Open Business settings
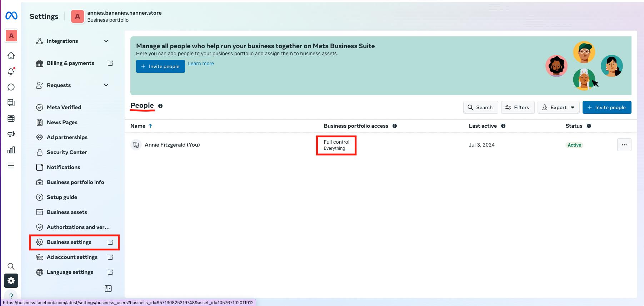644x306 pixels. (74, 242)
